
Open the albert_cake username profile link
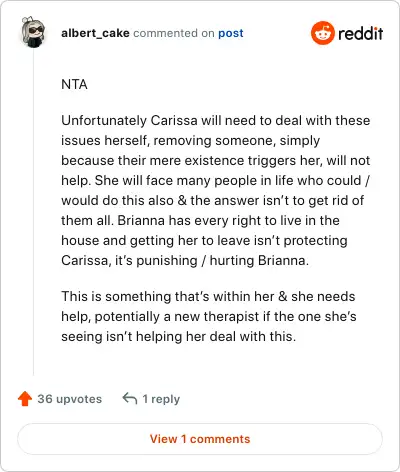point(95,33)
